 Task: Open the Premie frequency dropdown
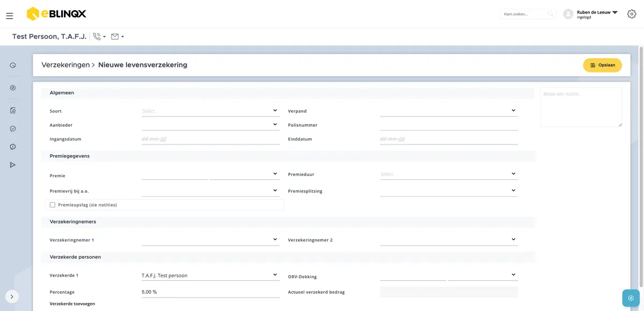[245, 175]
